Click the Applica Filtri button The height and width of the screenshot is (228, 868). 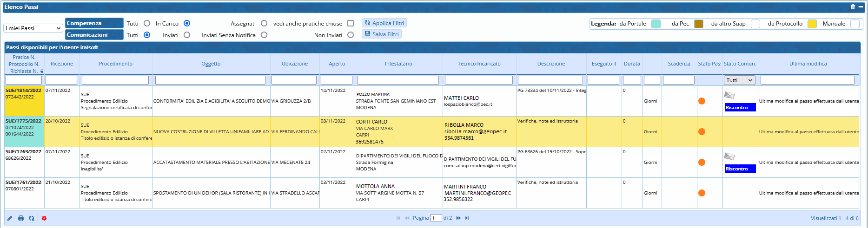(x=384, y=23)
